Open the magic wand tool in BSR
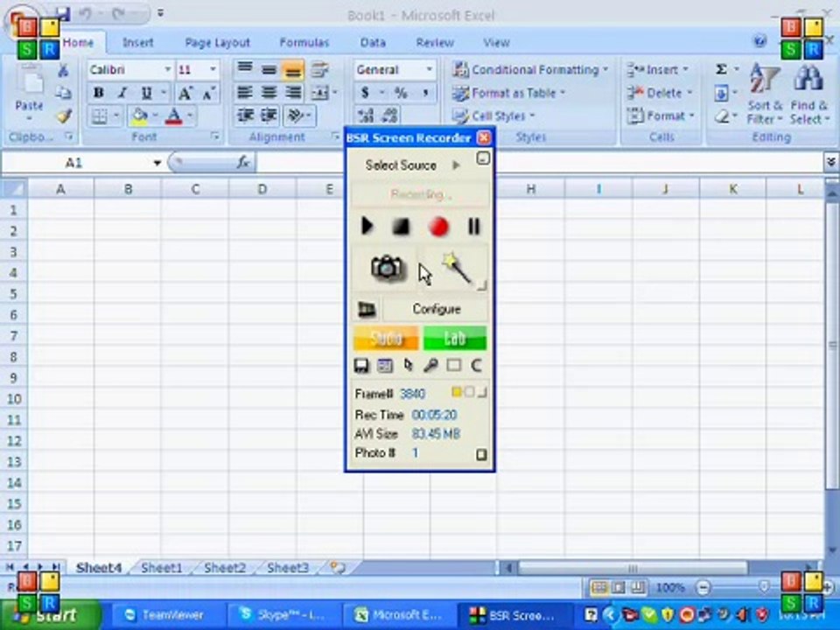Screen dimensions: 840x630 tap(457, 268)
